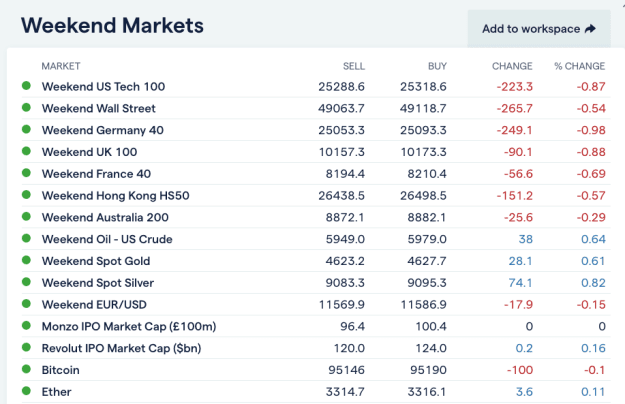The height and width of the screenshot is (404, 625).
Task: Open the Weekend UK 100 market
Action: 89,152
